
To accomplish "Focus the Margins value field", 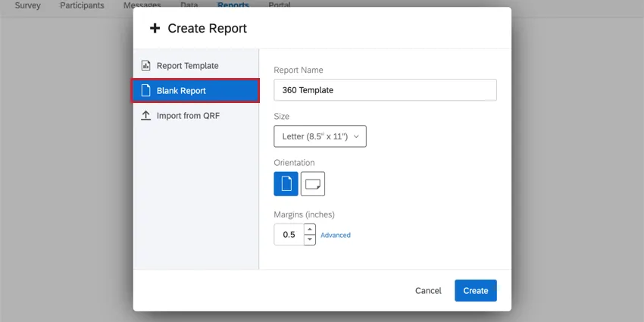I will tap(289, 235).
